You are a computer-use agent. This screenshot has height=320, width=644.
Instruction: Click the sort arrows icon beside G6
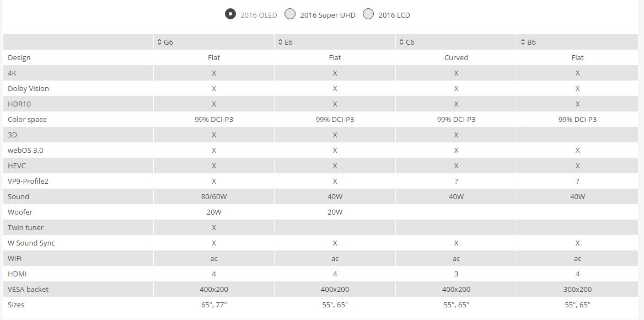coord(159,42)
